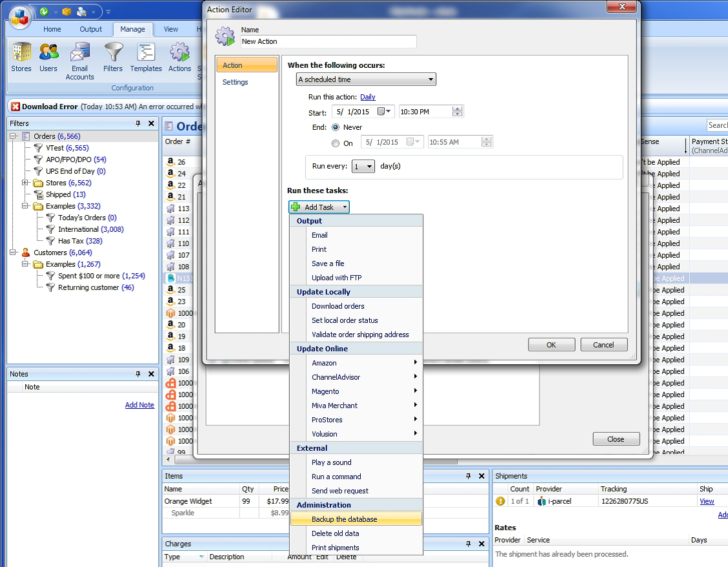The width and height of the screenshot is (728, 567).
Task: Switch to the Home ribbon tab
Action: click(x=52, y=29)
